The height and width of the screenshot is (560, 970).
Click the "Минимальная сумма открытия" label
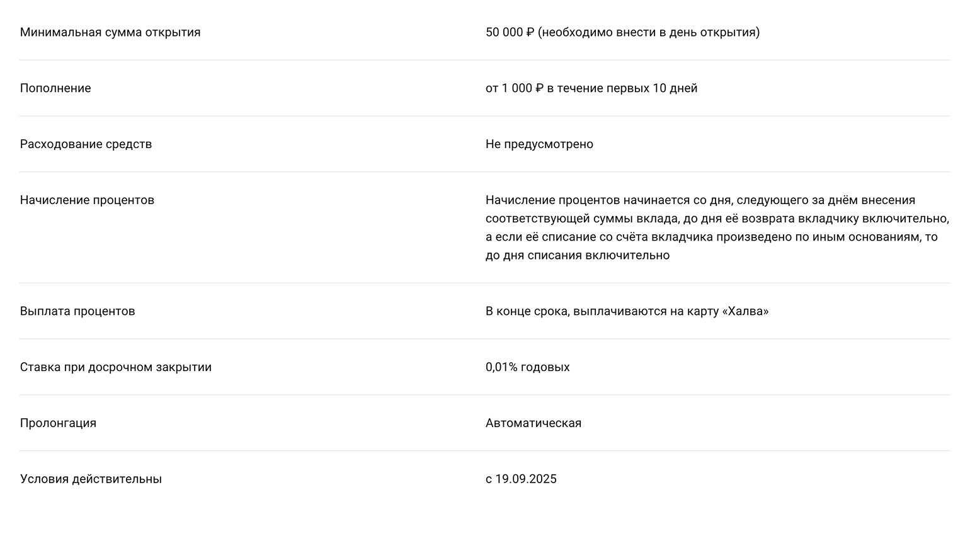[x=110, y=32]
